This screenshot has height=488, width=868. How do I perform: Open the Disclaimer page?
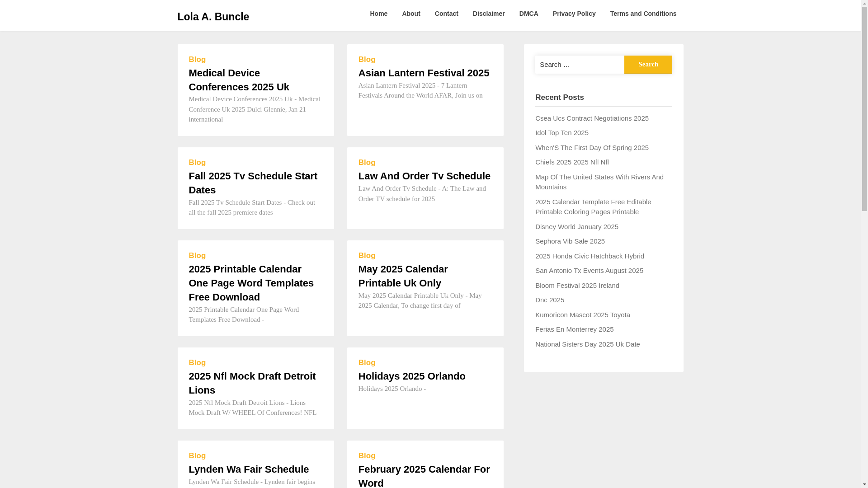tap(489, 14)
